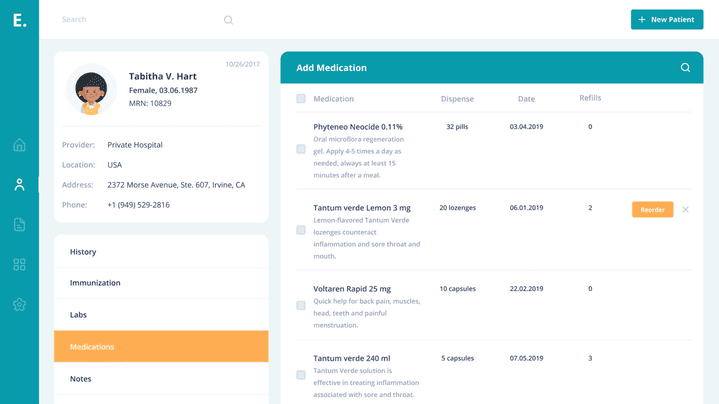Select the Patients person icon

(x=19, y=185)
